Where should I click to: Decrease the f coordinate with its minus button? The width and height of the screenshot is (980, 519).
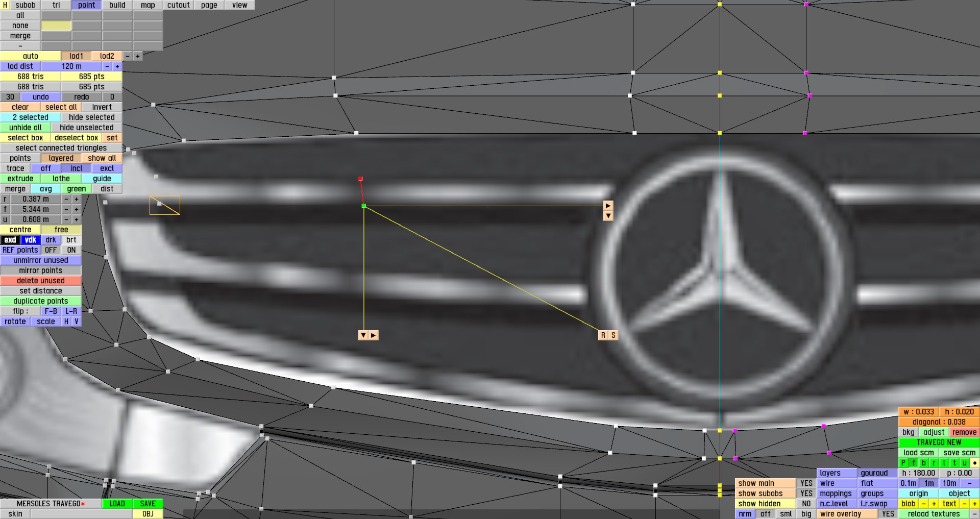click(66, 209)
